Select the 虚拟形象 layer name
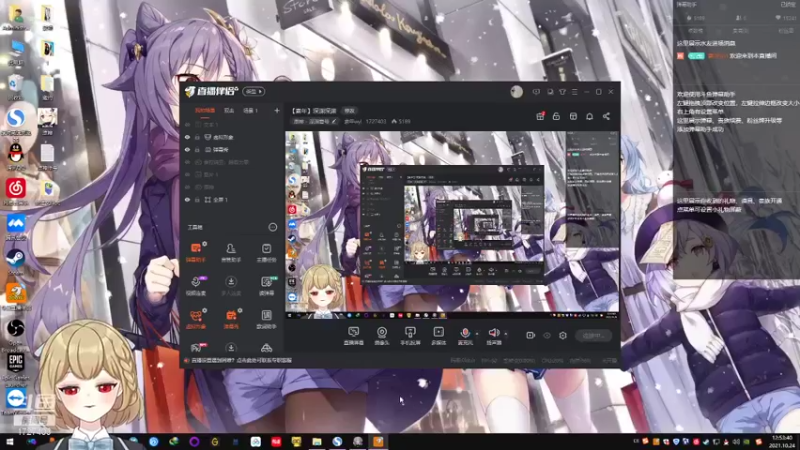 (x=223, y=137)
